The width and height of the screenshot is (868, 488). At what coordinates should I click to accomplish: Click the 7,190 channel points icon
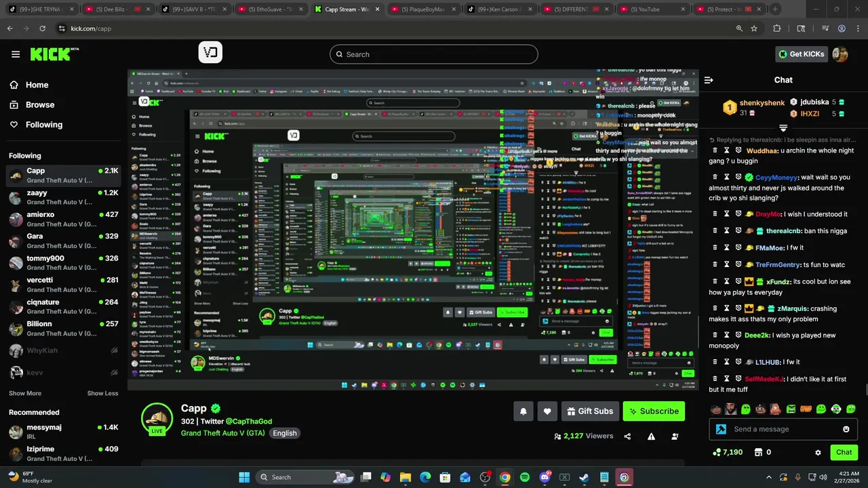pyautogui.click(x=717, y=452)
